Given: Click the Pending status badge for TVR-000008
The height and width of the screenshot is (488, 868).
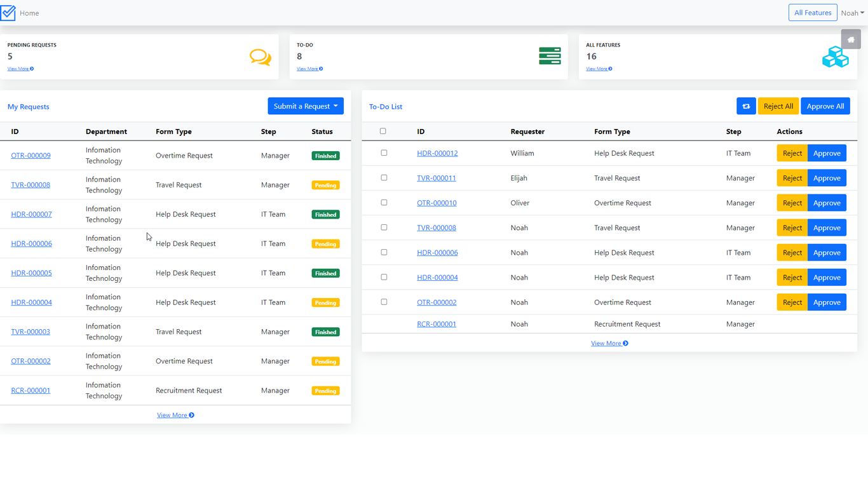Looking at the screenshot, I should point(325,185).
